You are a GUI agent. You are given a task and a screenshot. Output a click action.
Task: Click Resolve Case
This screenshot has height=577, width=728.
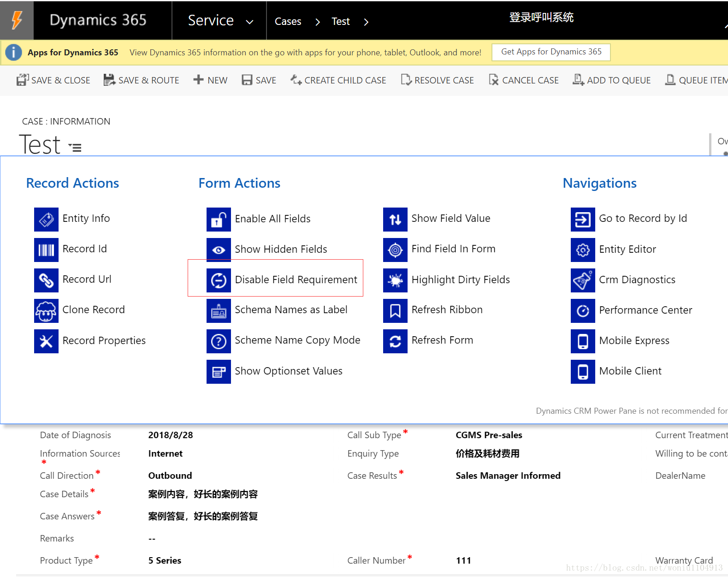pos(438,80)
